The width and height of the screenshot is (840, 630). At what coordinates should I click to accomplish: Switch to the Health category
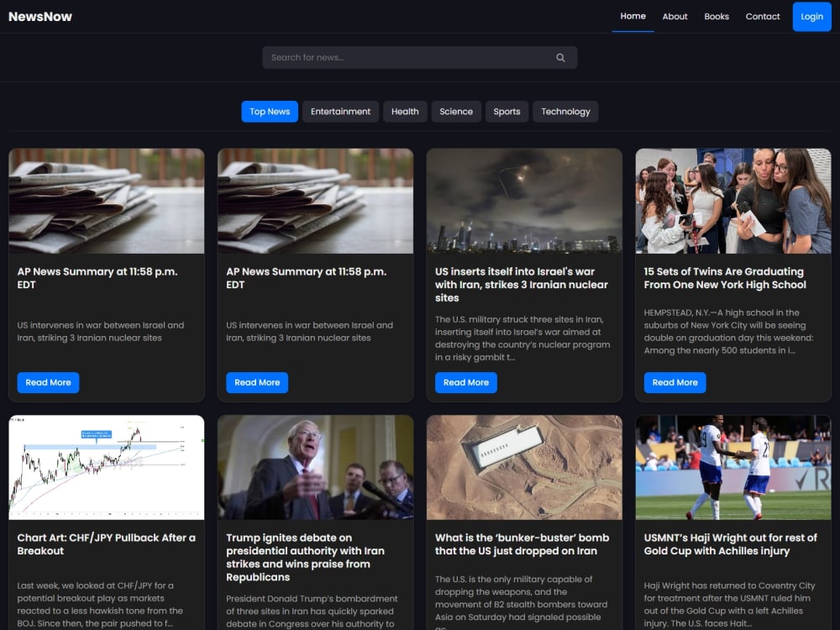coord(405,112)
